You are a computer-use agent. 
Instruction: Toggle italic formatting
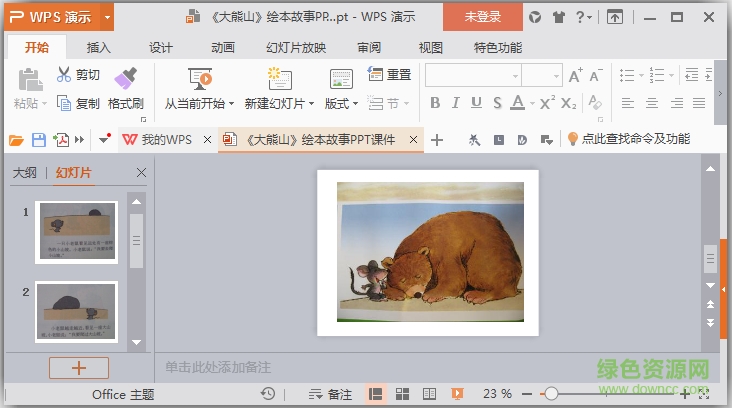tap(456, 103)
